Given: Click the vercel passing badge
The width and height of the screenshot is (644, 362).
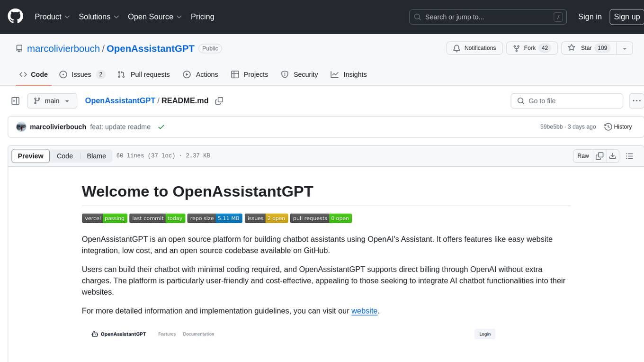Looking at the screenshot, I should point(105,218).
